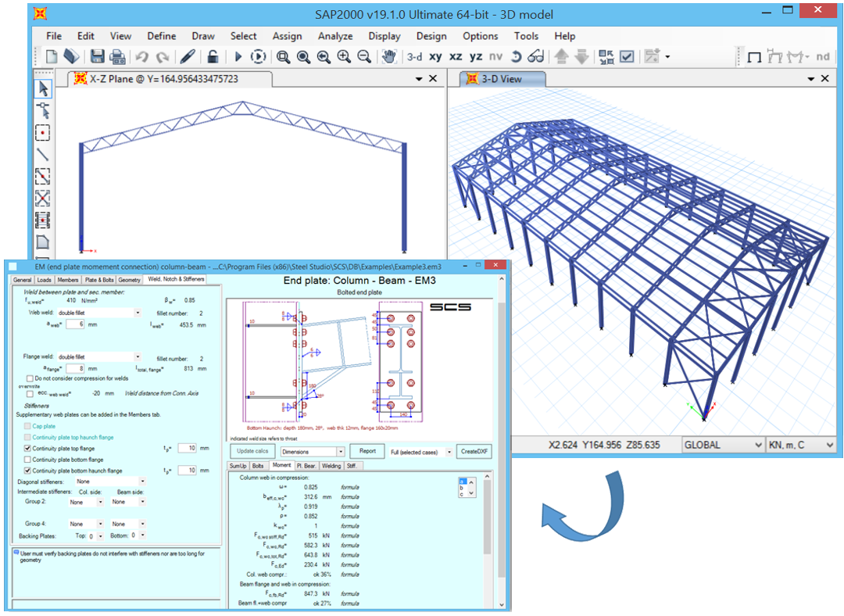Viewport: 844px width, 616px height.
Task: Click the Print icon in toolbar
Action: point(117,57)
